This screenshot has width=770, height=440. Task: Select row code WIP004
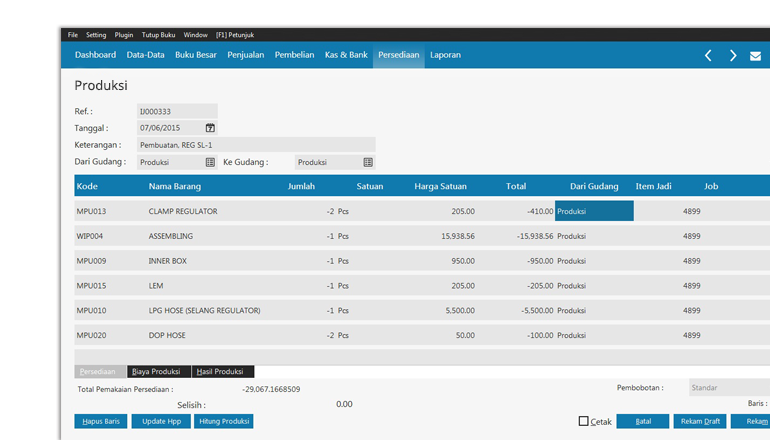(x=90, y=236)
